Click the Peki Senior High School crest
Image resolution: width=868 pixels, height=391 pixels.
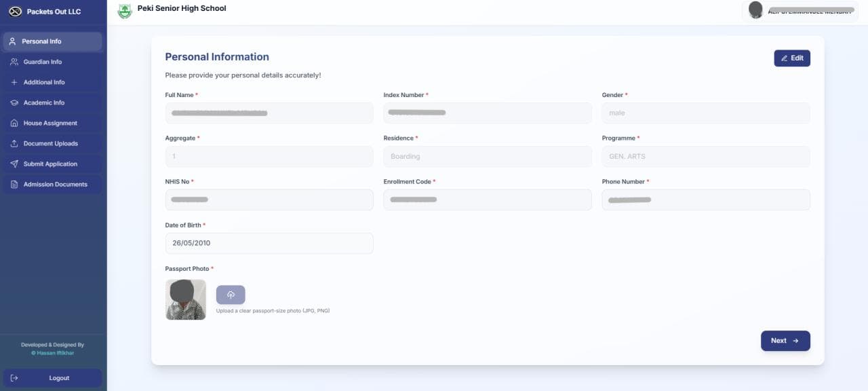pos(125,11)
